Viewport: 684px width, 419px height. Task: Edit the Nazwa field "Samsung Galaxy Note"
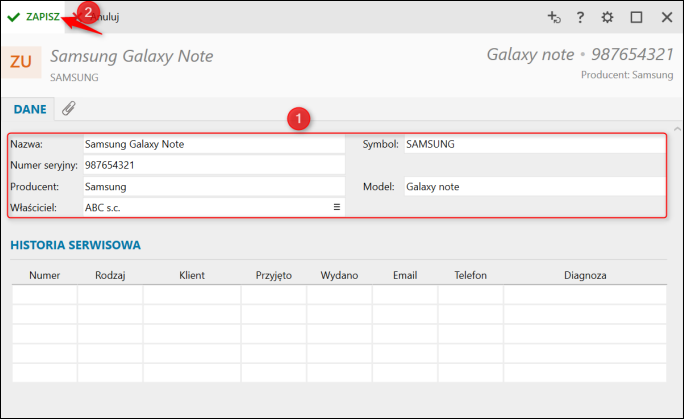214,144
